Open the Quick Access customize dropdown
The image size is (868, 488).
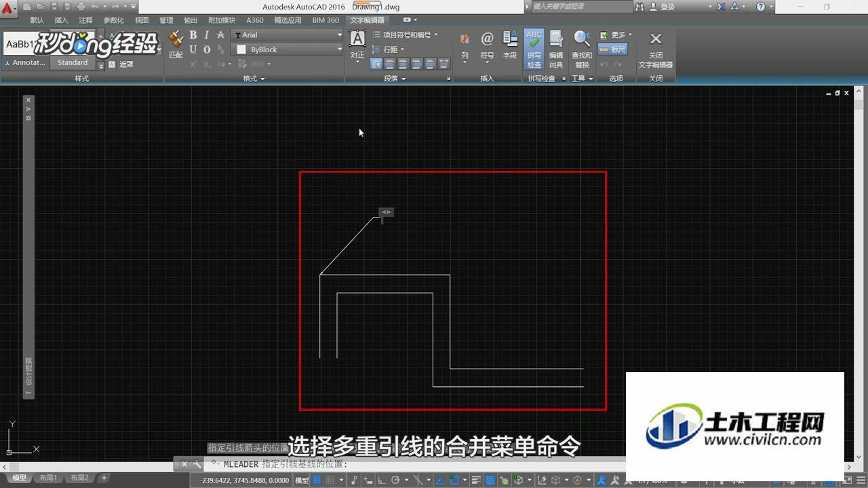coord(134,7)
